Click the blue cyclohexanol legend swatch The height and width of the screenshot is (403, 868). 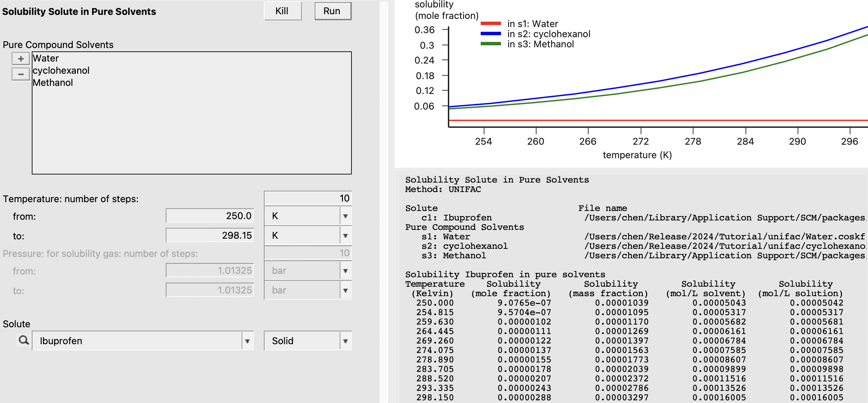point(490,34)
